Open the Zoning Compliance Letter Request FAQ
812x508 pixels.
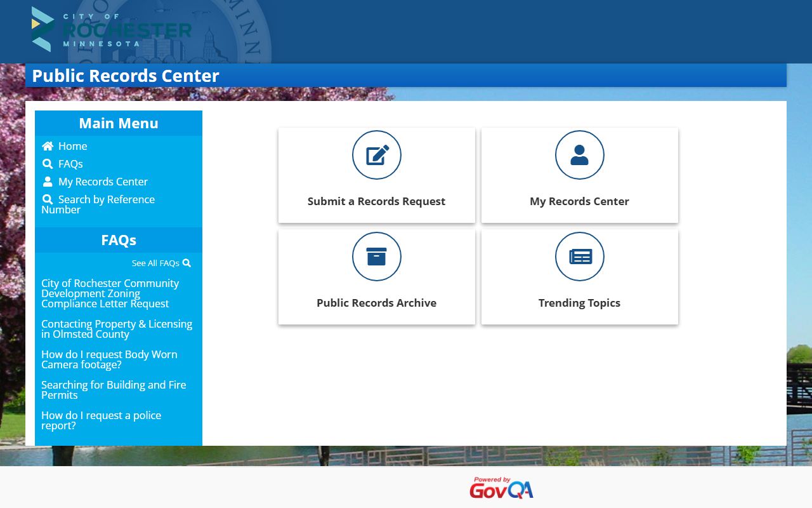pos(110,293)
